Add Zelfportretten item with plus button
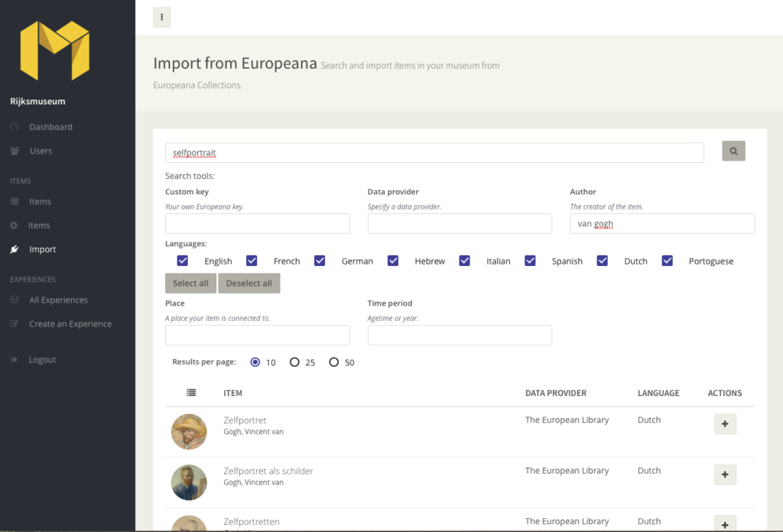Image resolution: width=783 pixels, height=532 pixels. 725,524
